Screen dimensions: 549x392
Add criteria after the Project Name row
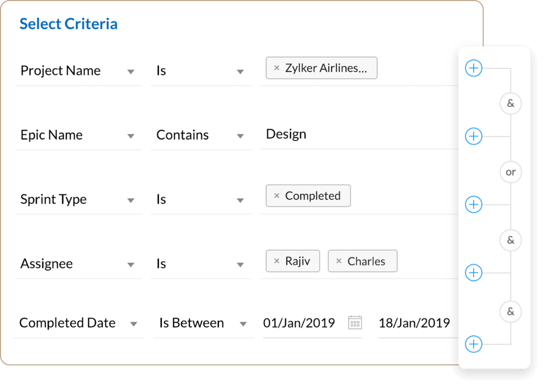click(473, 68)
